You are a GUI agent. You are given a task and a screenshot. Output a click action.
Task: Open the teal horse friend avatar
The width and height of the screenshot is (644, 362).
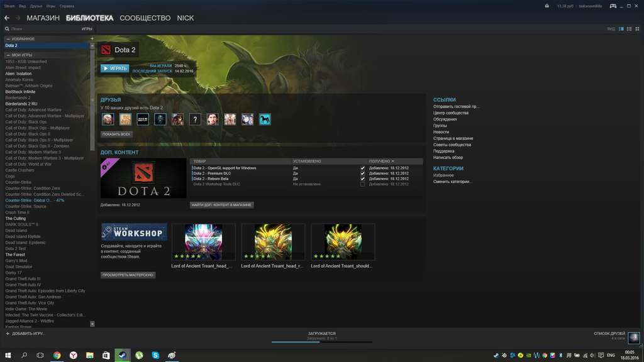tap(265, 119)
